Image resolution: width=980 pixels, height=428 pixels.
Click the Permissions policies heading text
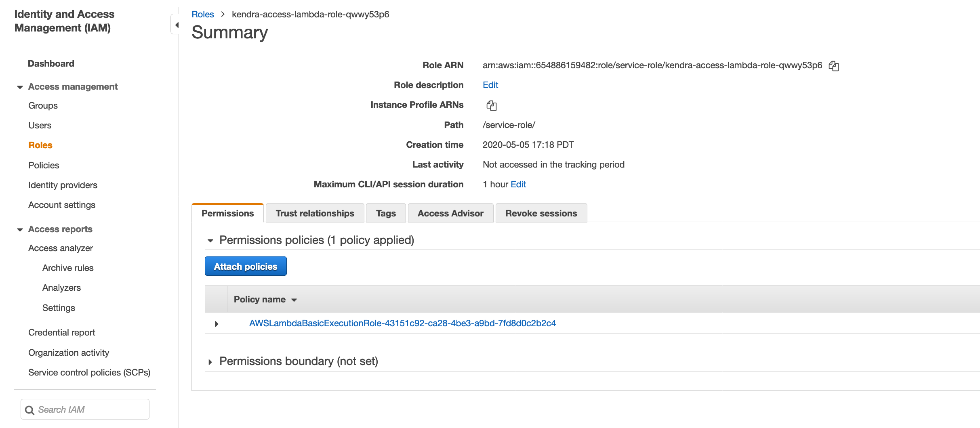317,240
